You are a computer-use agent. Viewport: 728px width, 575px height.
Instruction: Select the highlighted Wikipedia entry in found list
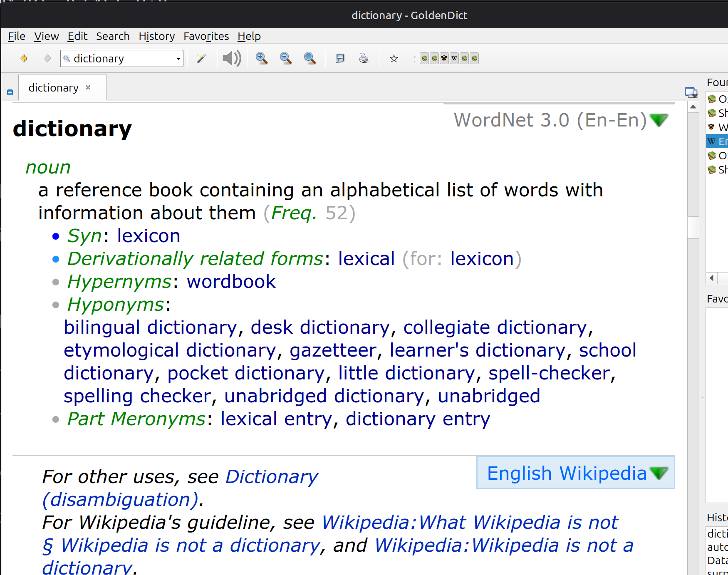[717, 141]
